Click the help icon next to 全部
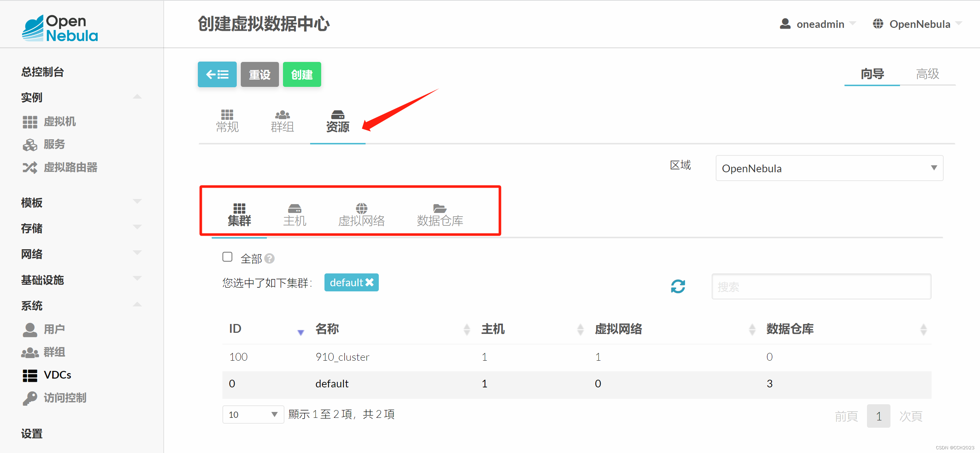 coord(270,259)
